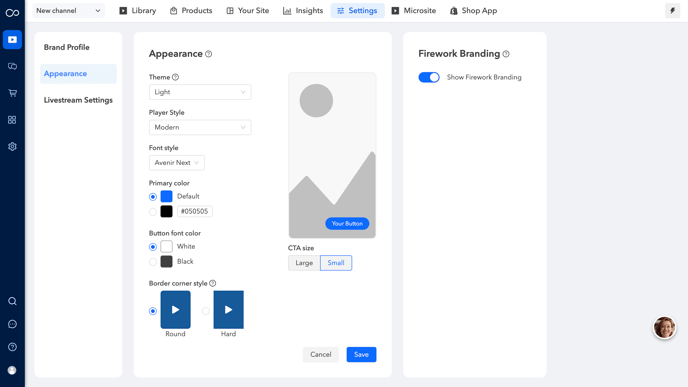688x387 pixels.
Task: Go to the Shop App tab
Action: click(x=473, y=11)
